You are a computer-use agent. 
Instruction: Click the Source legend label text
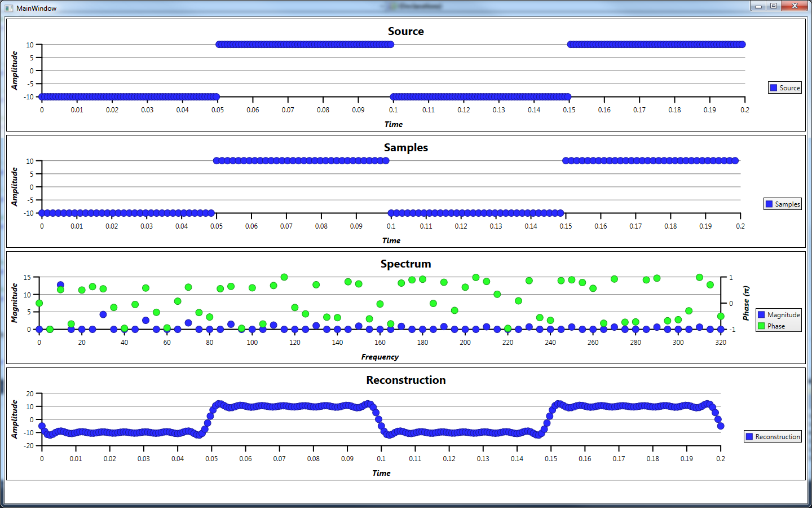pyautogui.click(x=789, y=87)
